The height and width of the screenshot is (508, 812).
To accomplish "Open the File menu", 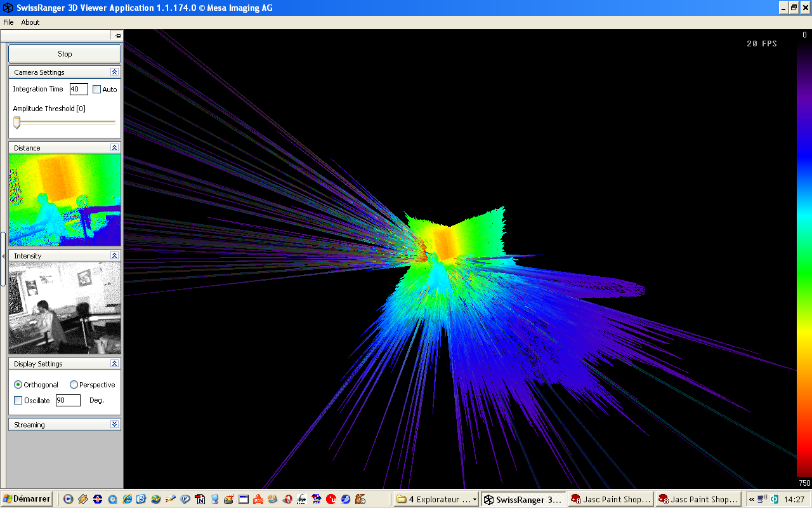I will click(x=8, y=22).
